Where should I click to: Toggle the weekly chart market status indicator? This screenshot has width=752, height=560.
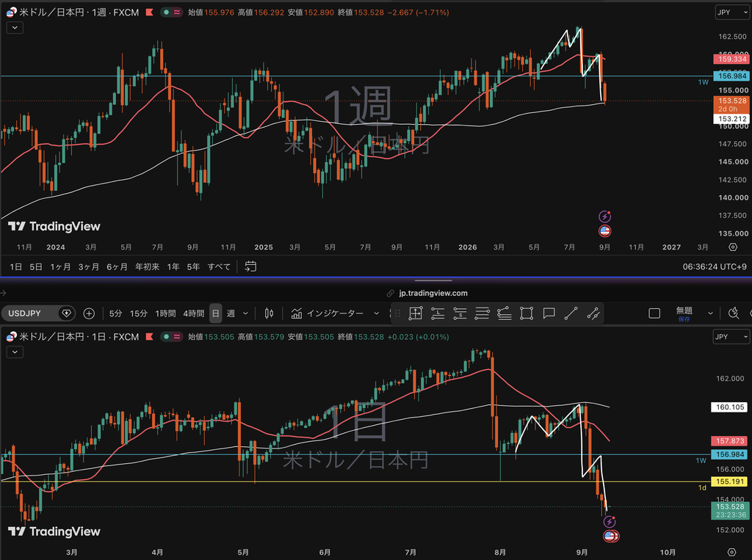pos(167,12)
